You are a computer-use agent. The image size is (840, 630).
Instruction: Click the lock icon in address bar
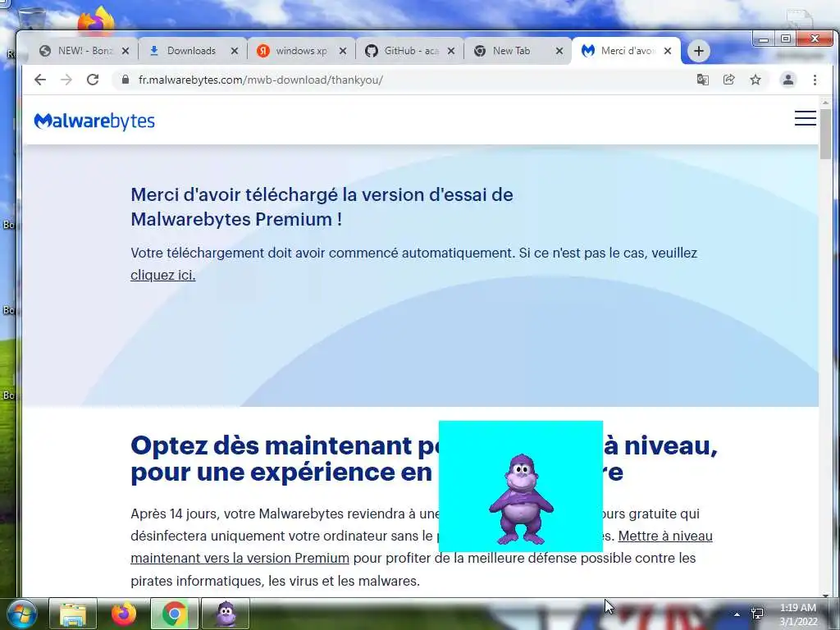pos(126,80)
